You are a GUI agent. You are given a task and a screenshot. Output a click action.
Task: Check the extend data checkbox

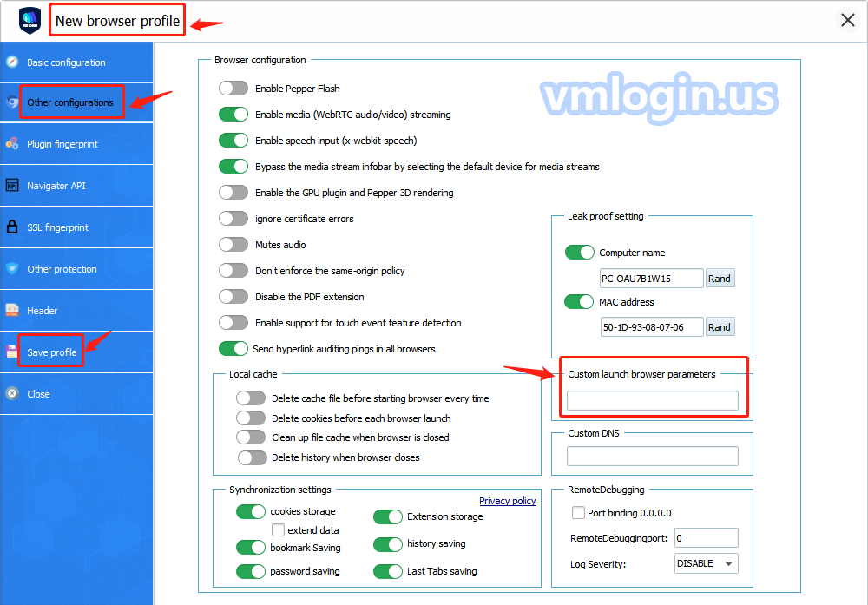point(278,530)
